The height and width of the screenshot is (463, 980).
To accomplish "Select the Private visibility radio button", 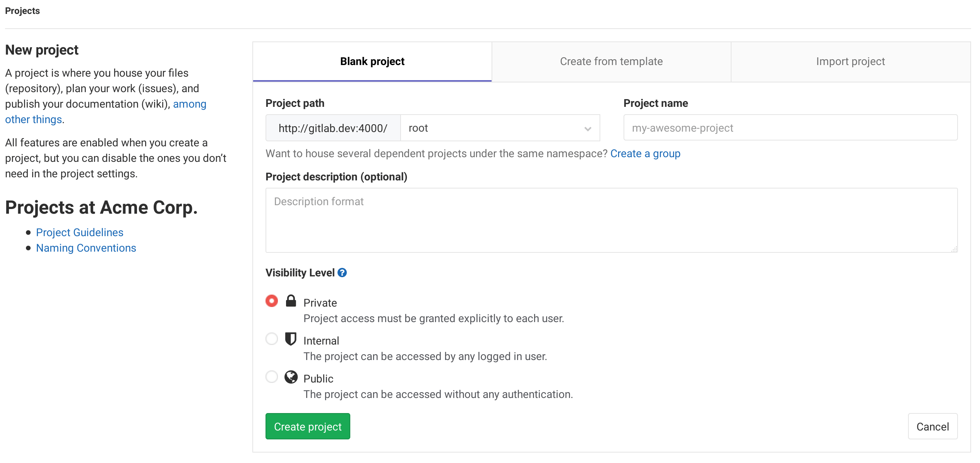I will (272, 301).
